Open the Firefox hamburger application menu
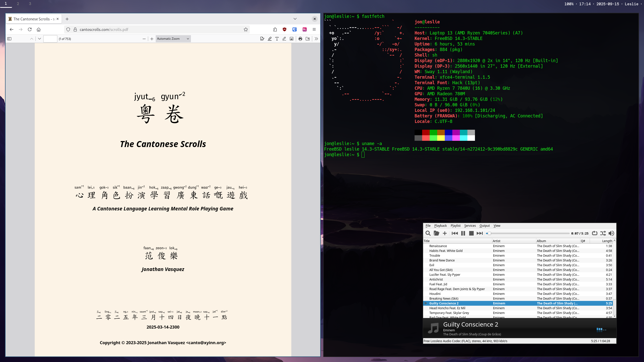644x362 pixels. click(x=314, y=29)
